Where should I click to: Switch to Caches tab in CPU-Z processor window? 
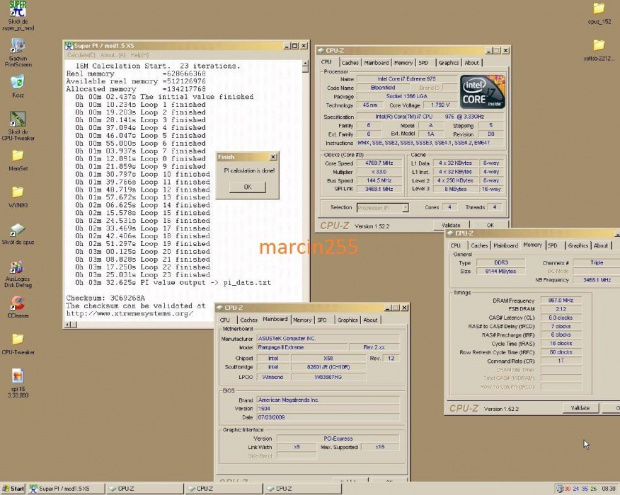tap(350, 62)
